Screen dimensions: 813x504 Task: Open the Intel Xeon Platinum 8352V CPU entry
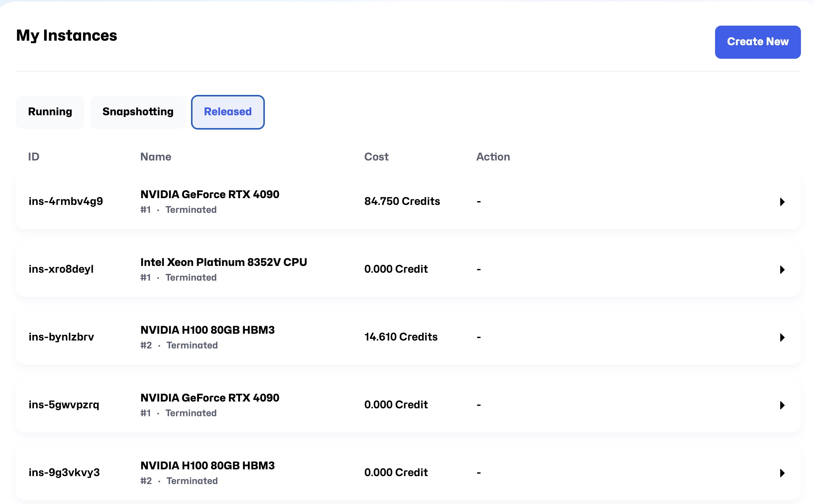point(223,262)
